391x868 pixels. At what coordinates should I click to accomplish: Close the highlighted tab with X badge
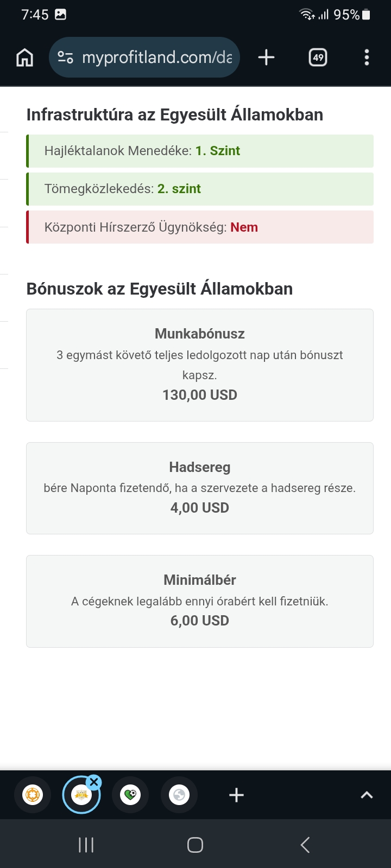pyautogui.click(x=94, y=782)
